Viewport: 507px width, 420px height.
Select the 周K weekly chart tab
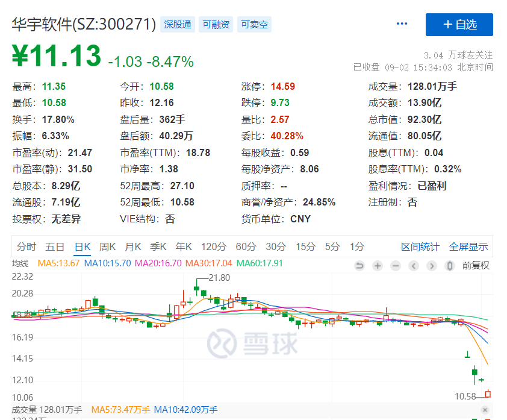click(107, 246)
